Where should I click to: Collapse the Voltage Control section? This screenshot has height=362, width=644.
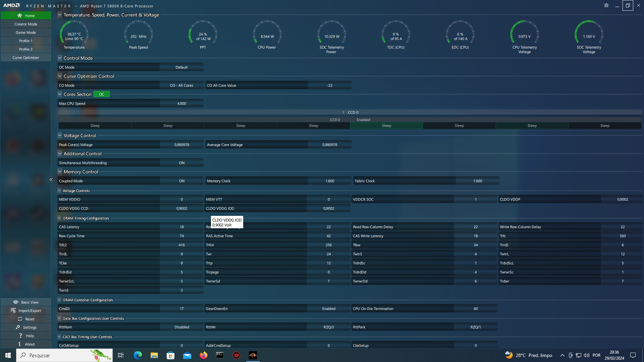tap(60, 135)
